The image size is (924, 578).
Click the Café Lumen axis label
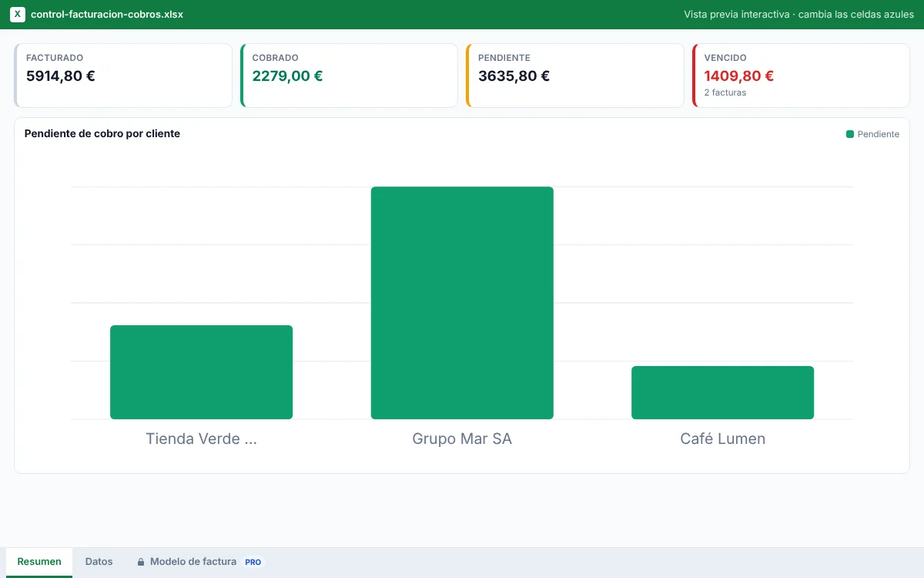723,439
